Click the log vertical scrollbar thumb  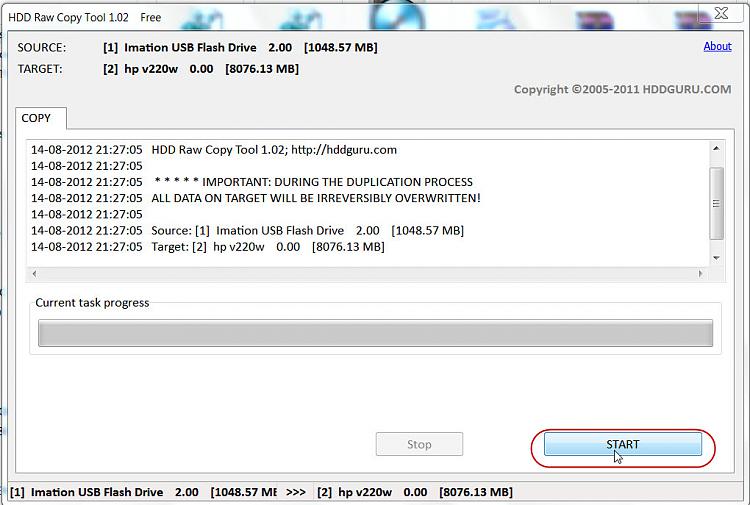[x=716, y=203]
